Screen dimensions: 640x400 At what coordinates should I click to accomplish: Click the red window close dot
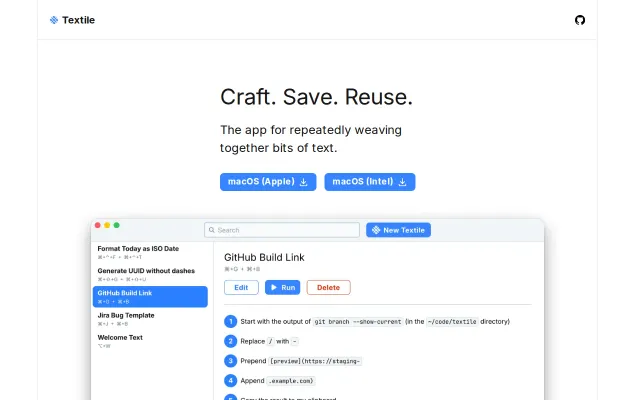point(98,225)
